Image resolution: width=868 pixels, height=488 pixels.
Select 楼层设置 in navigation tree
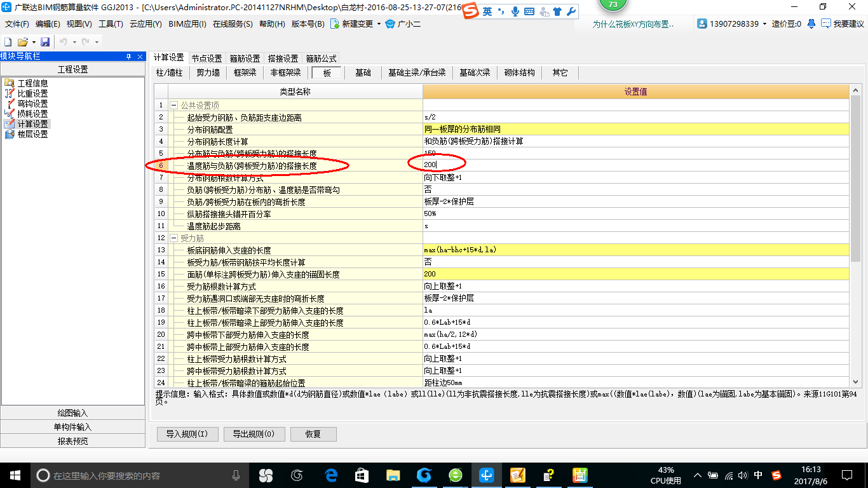coord(32,134)
